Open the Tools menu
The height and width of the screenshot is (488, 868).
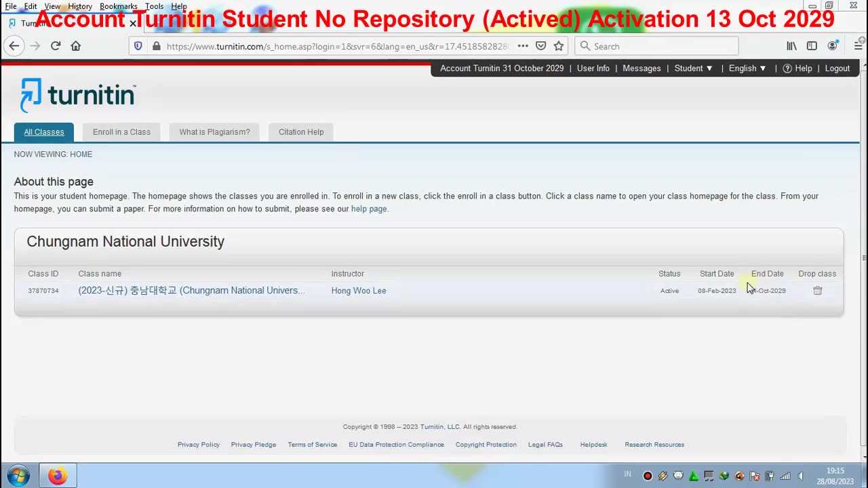154,6
